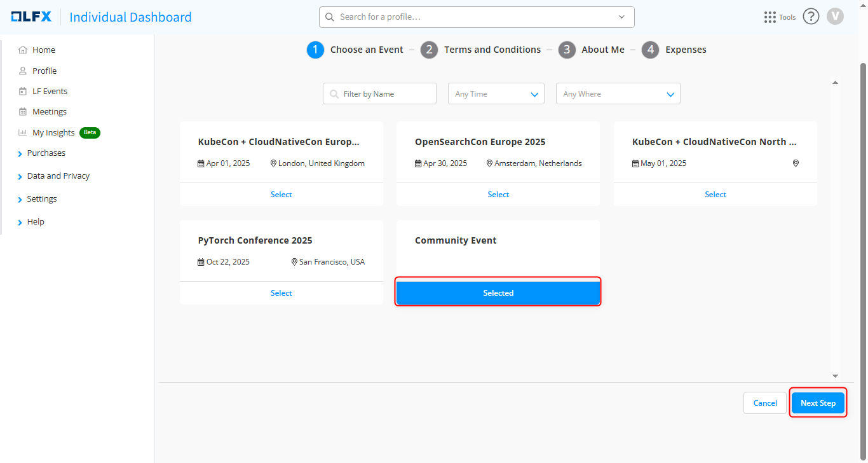Expand Data and Privacy section
Image resolution: width=868 pixels, height=463 pixels.
58,176
